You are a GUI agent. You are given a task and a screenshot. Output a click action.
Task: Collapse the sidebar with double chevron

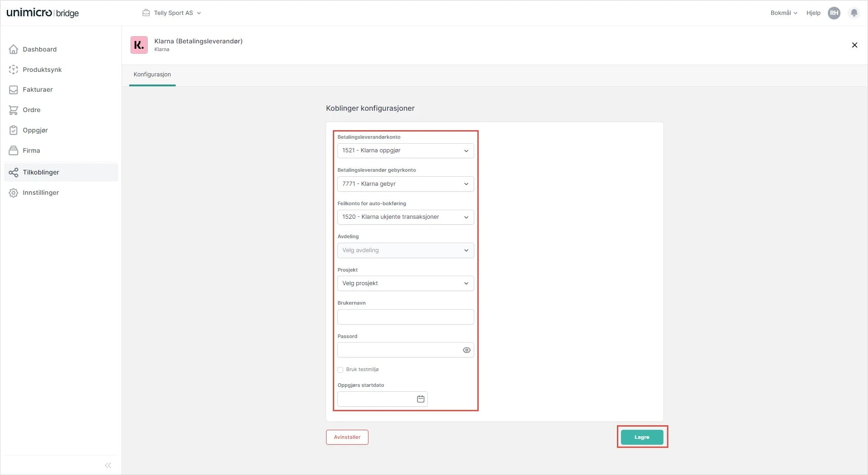(x=108, y=465)
